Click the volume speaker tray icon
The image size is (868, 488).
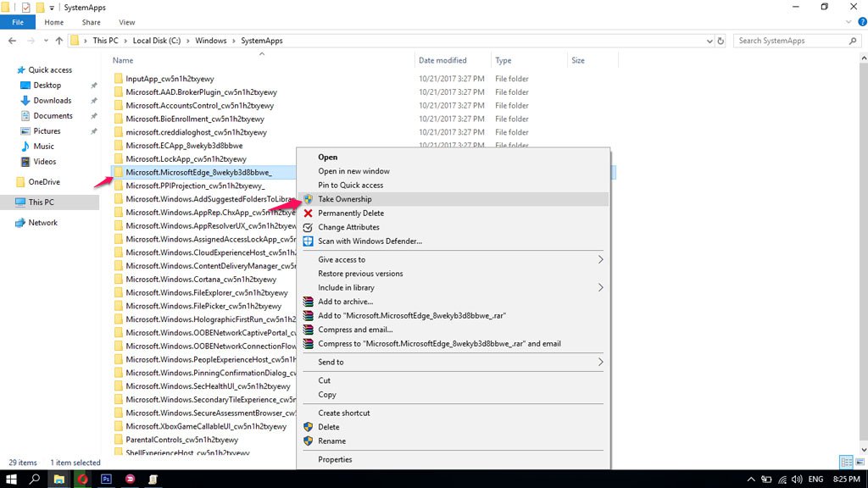(797, 480)
